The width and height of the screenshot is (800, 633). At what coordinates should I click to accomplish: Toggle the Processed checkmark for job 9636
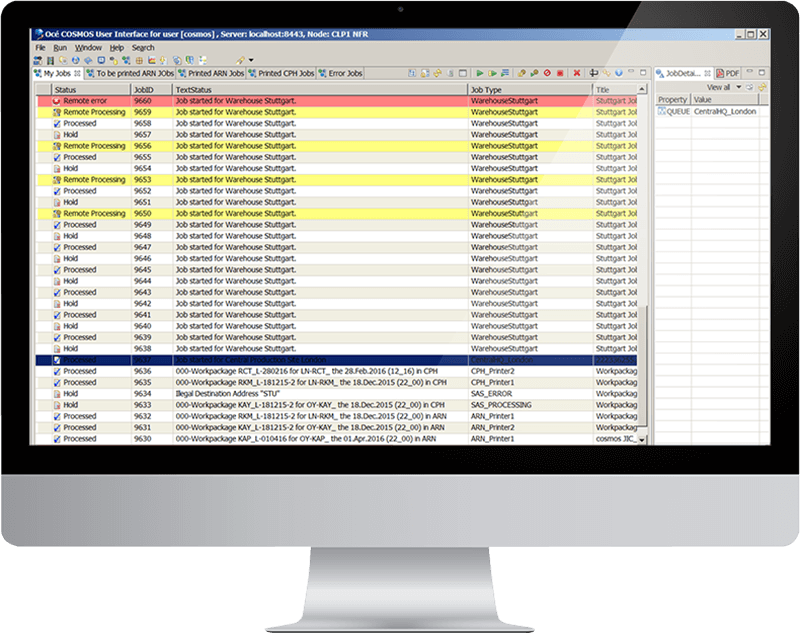(56, 371)
